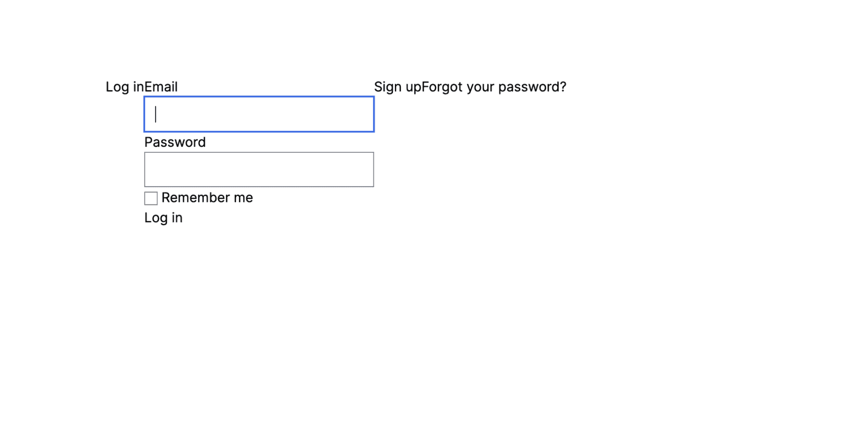Viewport: 868px width, 422px height.
Task: Submit the form using Log in
Action: (x=163, y=218)
